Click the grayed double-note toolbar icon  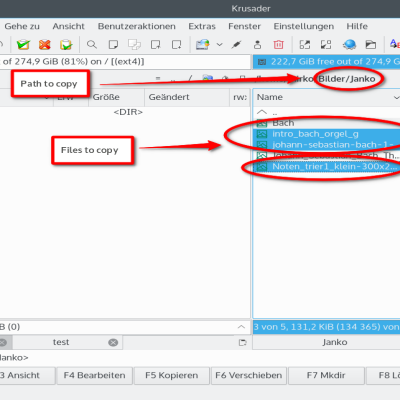pyautogui.click(x=134, y=44)
